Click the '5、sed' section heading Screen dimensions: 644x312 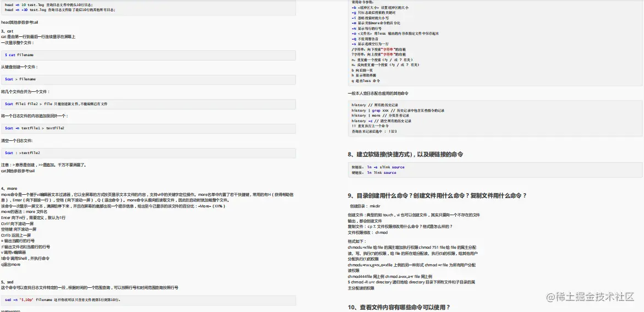point(7,282)
